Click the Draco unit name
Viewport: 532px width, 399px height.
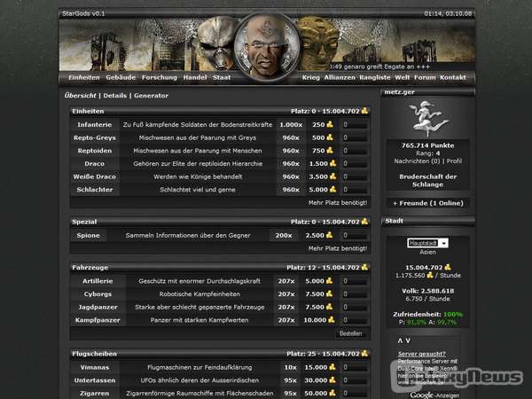click(x=95, y=163)
